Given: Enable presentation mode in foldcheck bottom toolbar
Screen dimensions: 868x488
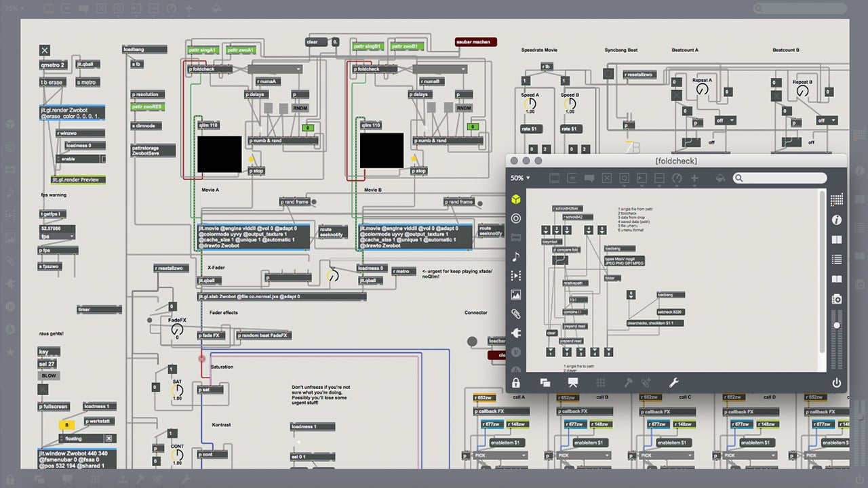Looking at the screenshot, I should tap(572, 383).
